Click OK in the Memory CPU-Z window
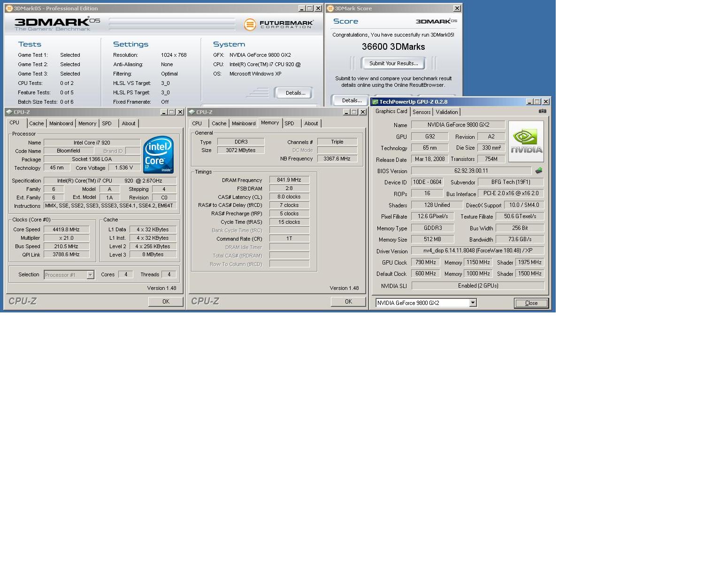Viewport: 728px width, 562px height. coord(348,302)
